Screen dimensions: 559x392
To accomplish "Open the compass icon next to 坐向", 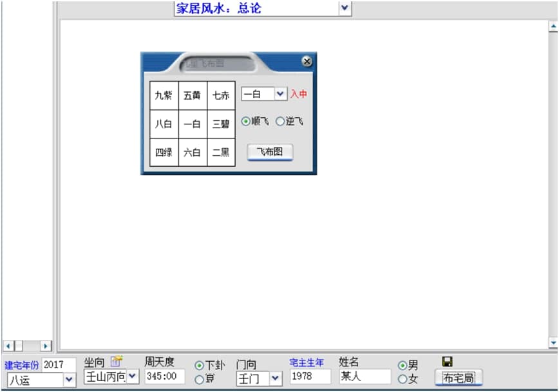I will tap(116, 361).
